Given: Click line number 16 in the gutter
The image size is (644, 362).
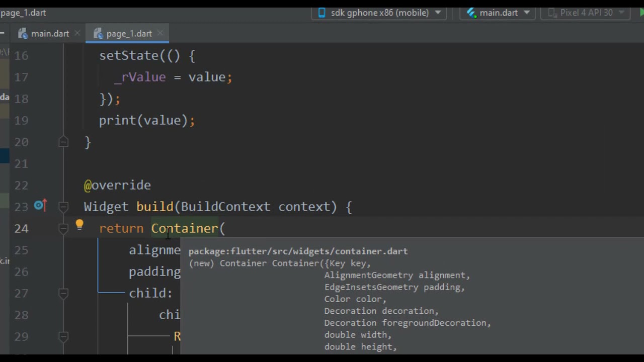Looking at the screenshot, I should coord(21,55).
